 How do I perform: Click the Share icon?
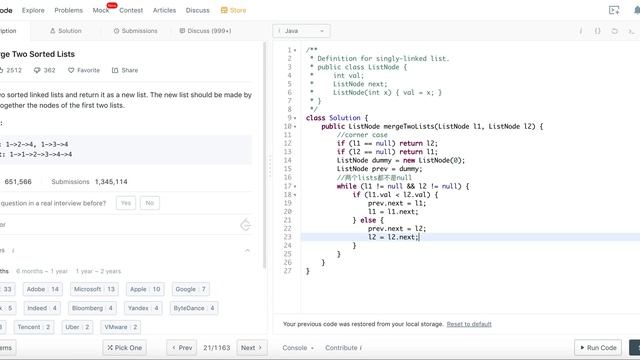click(115, 70)
